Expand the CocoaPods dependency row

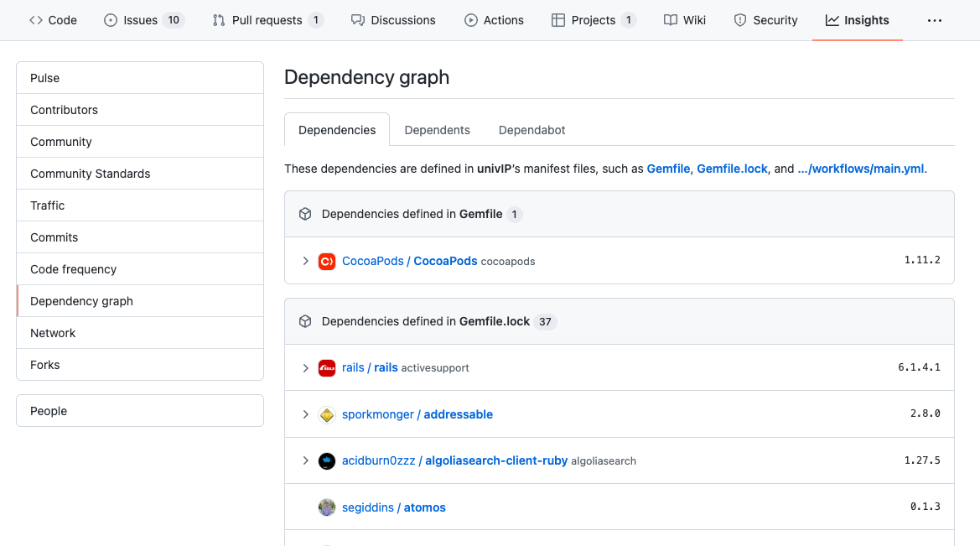pos(306,261)
